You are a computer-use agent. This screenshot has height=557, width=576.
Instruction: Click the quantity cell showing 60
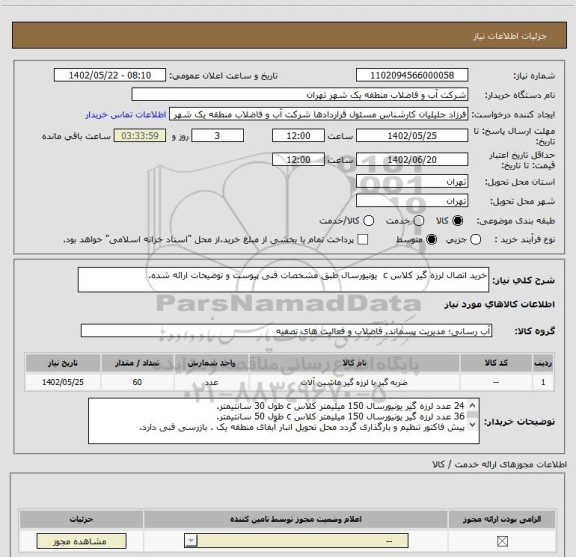coord(137,382)
